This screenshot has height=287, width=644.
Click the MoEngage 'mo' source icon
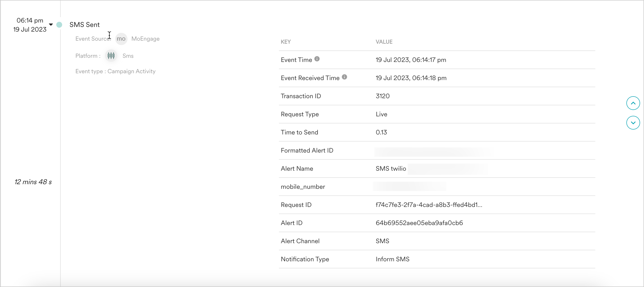click(x=121, y=39)
